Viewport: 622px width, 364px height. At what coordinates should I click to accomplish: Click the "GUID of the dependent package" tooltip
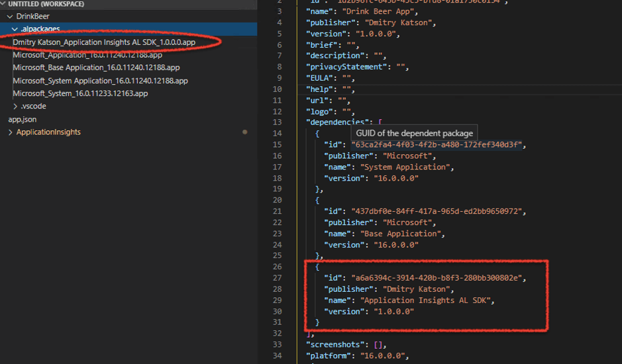[414, 133]
